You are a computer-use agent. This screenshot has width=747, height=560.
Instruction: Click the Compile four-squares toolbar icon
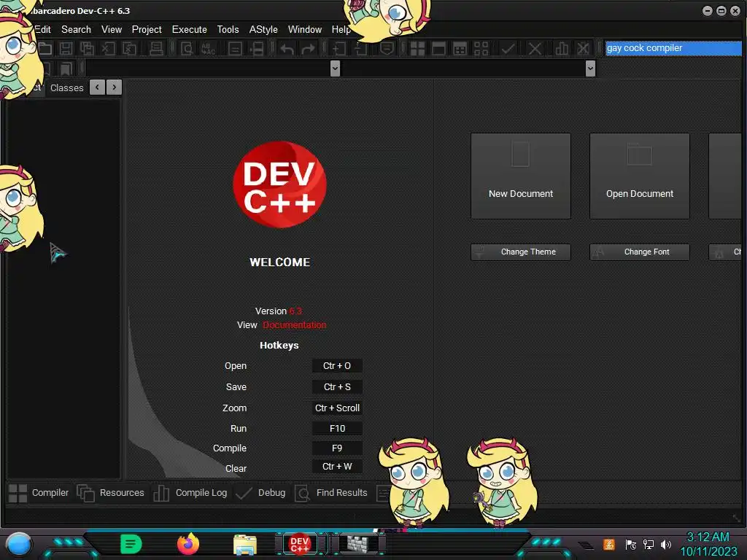coord(418,49)
